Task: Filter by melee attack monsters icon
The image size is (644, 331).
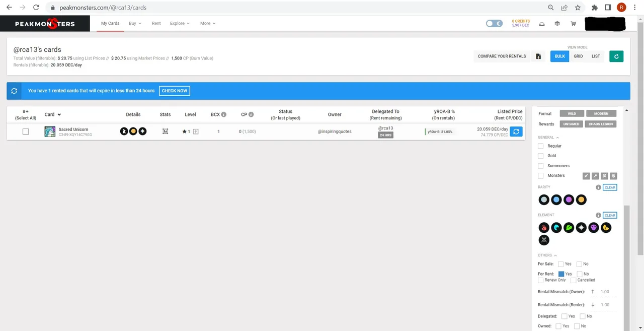Action: click(x=586, y=176)
